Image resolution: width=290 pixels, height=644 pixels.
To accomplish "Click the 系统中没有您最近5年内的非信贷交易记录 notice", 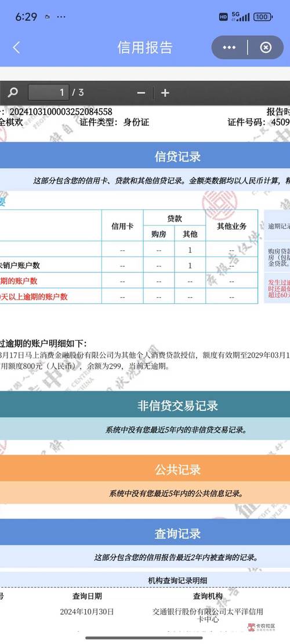I will [x=176, y=430].
